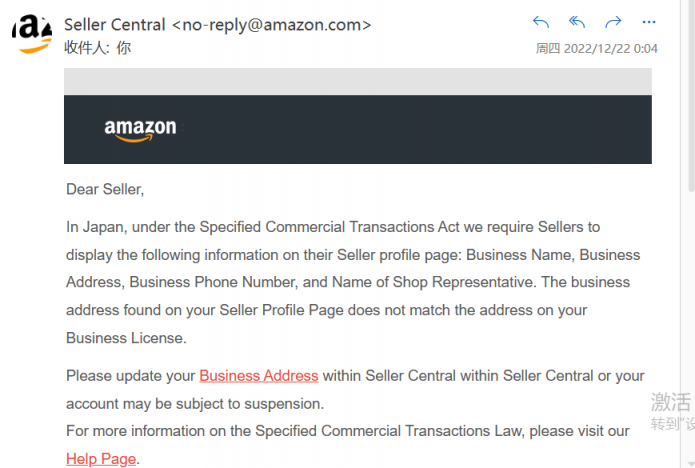Click the recipient line 收件人: 你
The height and width of the screenshot is (468, 695).
coord(98,47)
